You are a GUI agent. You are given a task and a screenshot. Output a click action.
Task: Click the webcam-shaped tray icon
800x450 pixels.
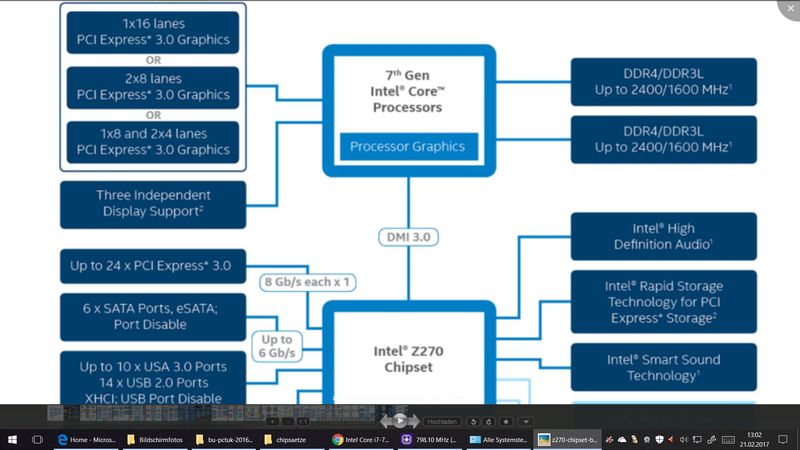click(x=647, y=440)
